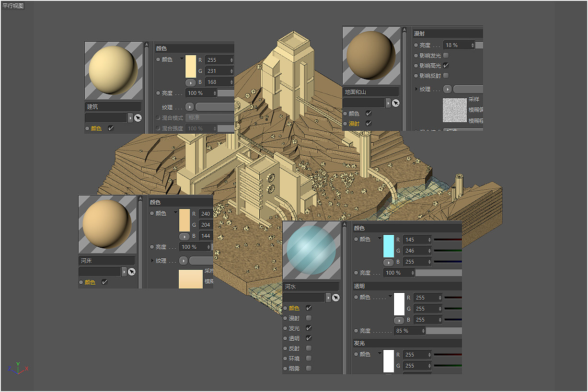The height and width of the screenshot is (392, 588).
Task: Toggle 发光 channel checkbox in 河水 material
Action: tap(309, 328)
